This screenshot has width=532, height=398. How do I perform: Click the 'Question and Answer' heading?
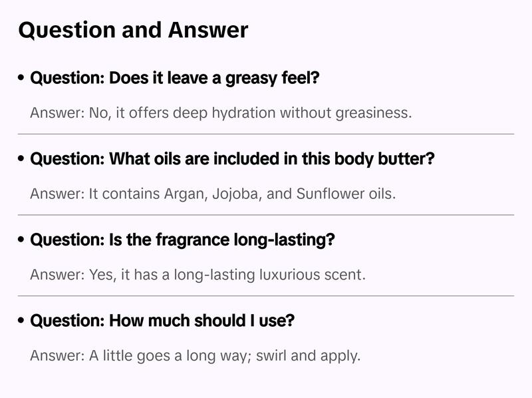coord(133,30)
